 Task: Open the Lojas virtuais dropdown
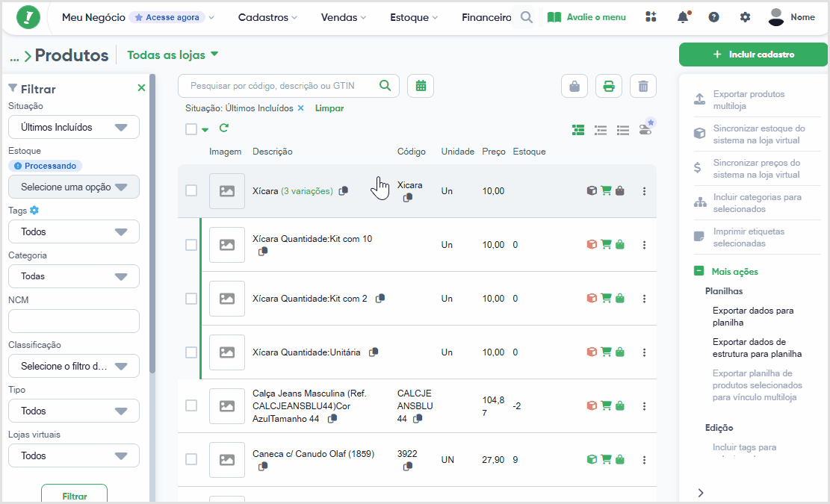pyautogui.click(x=73, y=456)
